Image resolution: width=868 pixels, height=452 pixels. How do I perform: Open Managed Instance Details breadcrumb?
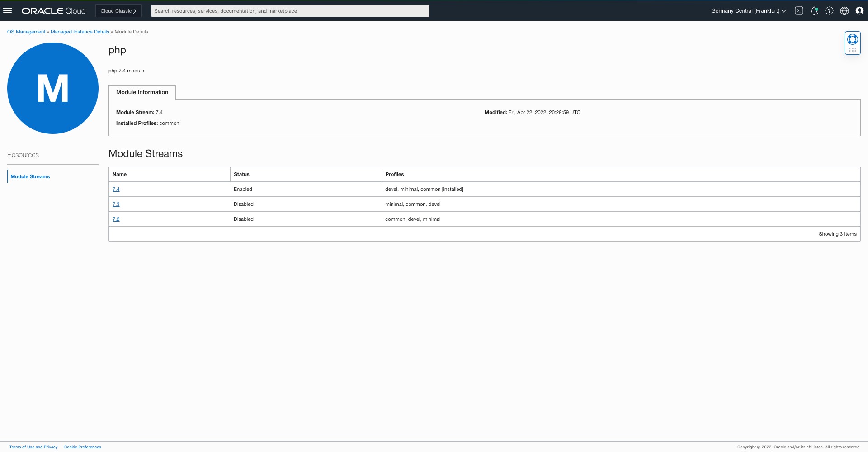[80, 32]
